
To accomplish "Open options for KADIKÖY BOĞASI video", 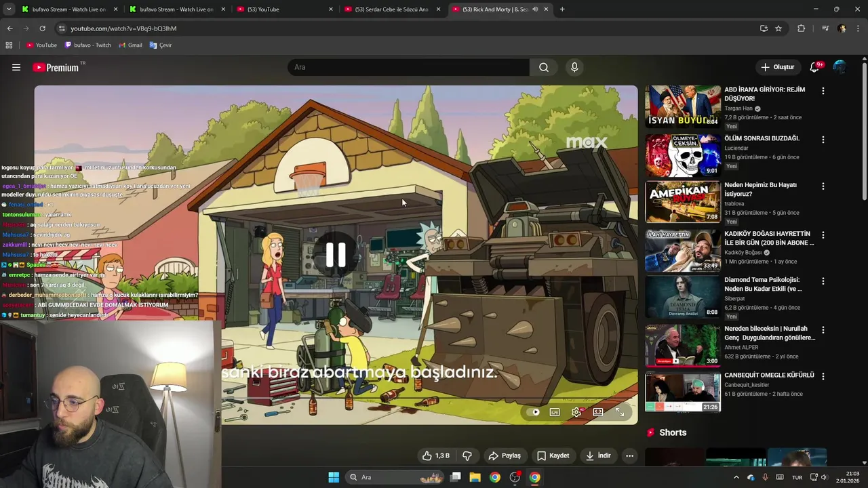I will tap(823, 235).
